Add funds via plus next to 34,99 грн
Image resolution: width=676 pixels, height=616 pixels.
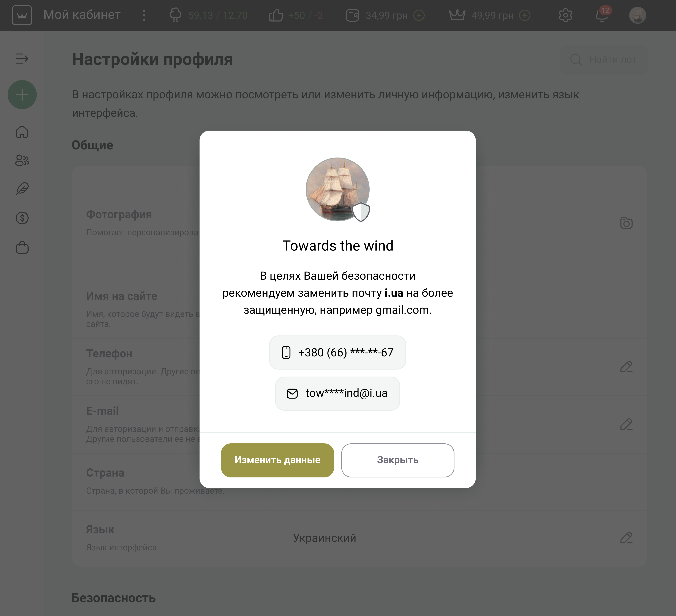point(419,15)
